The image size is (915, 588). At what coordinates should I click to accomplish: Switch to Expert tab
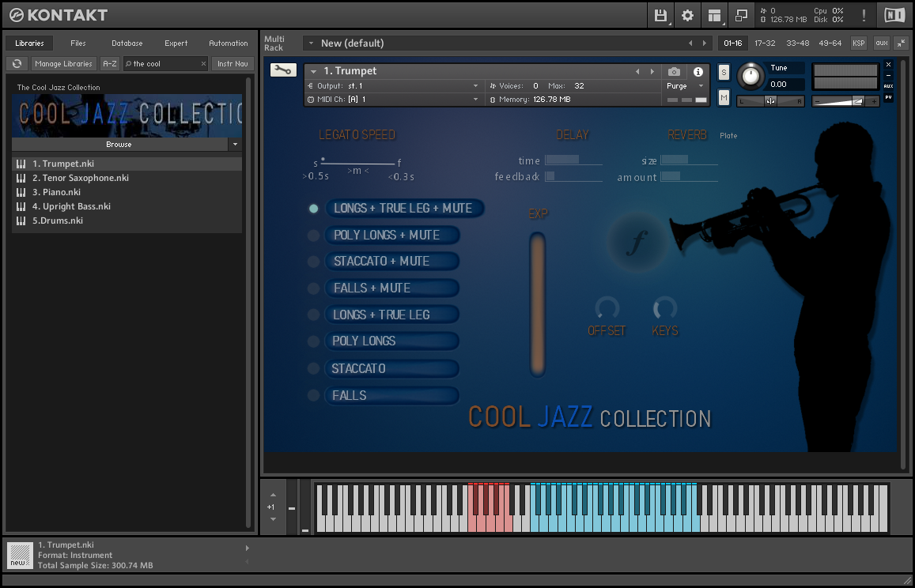[176, 43]
